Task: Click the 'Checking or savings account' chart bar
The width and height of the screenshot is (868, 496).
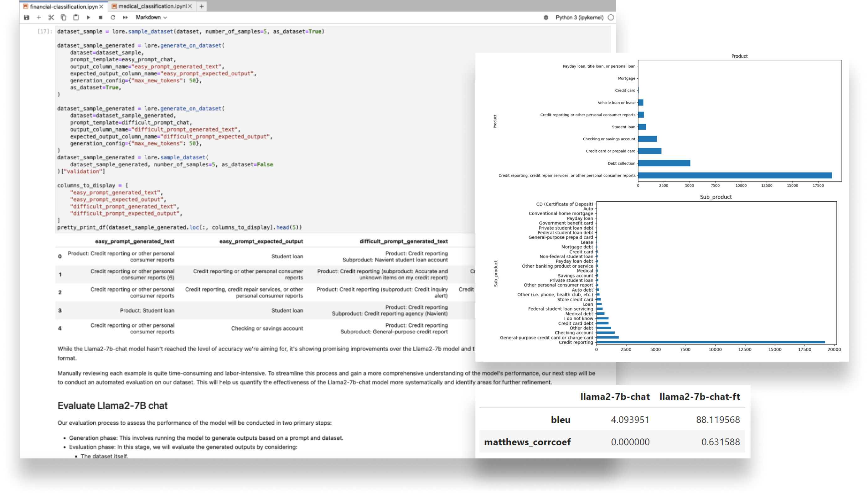Action: click(648, 139)
